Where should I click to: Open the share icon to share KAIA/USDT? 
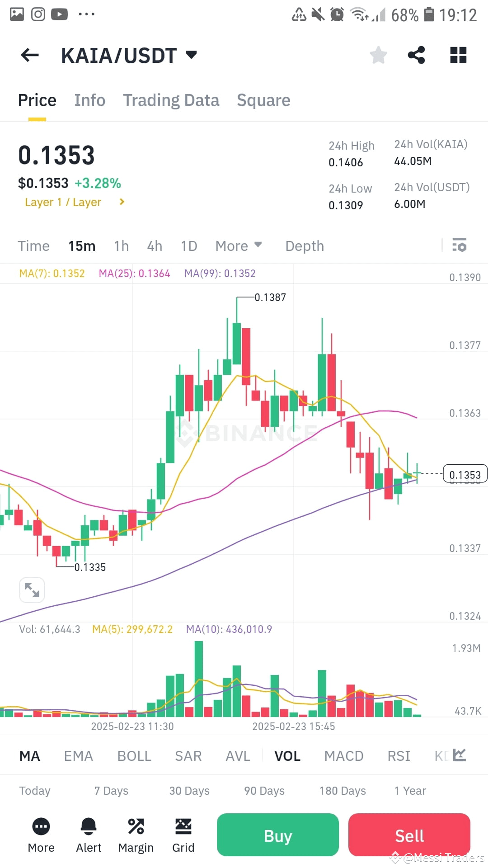pos(416,55)
